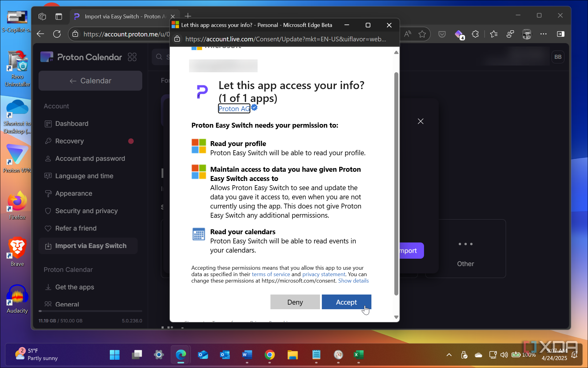Open Language and time settings
This screenshot has height=368, width=588.
(x=84, y=176)
